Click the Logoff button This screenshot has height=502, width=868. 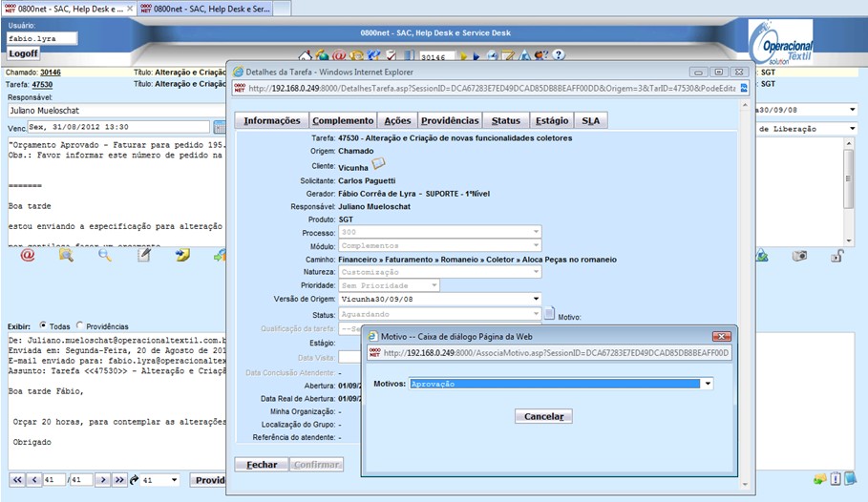point(23,53)
